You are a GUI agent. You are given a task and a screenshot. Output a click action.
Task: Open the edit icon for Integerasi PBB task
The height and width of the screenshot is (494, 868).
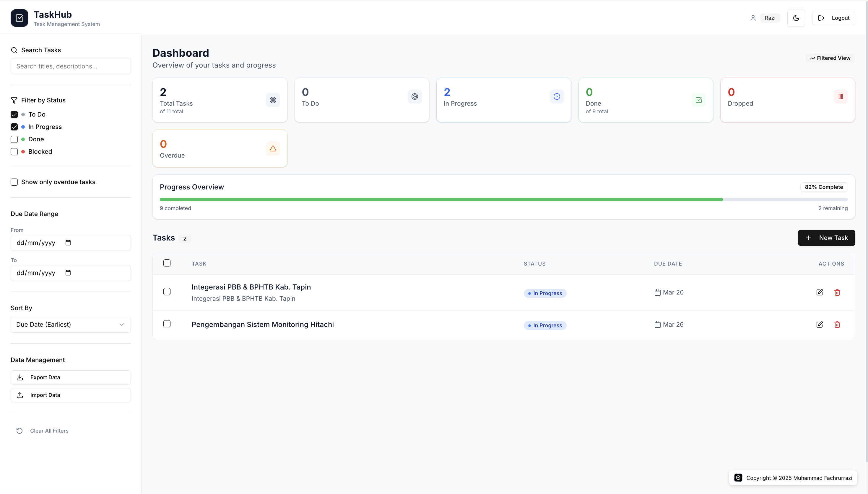[820, 292]
